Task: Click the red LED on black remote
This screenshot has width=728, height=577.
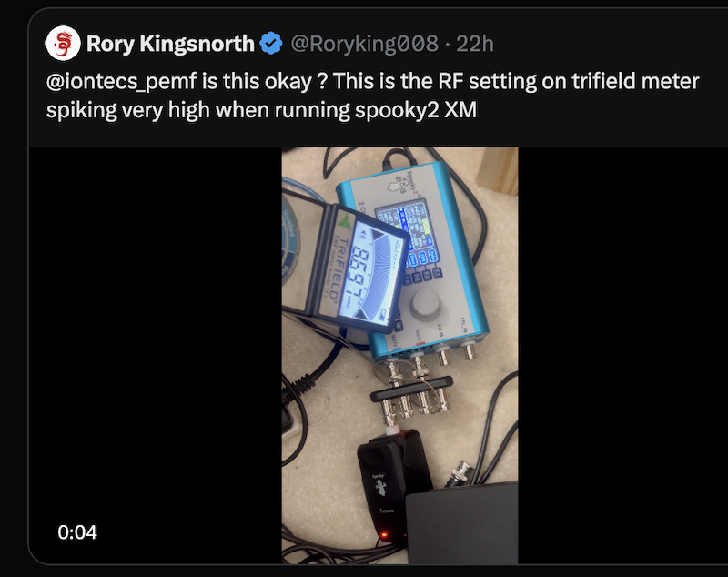Action: [x=386, y=533]
